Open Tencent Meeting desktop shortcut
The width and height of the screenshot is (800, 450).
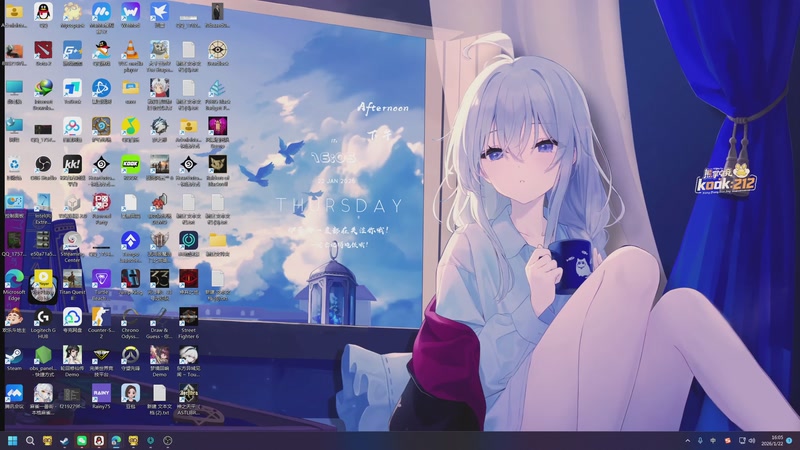[x=14, y=393]
